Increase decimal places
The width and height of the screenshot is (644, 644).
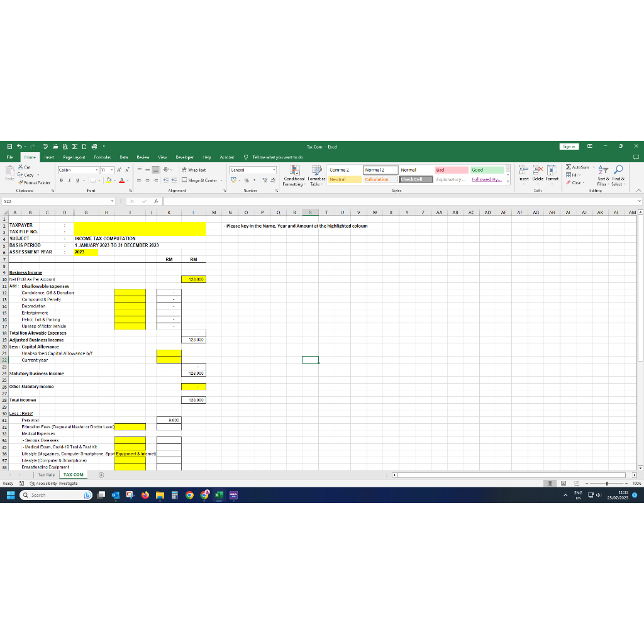click(x=265, y=180)
